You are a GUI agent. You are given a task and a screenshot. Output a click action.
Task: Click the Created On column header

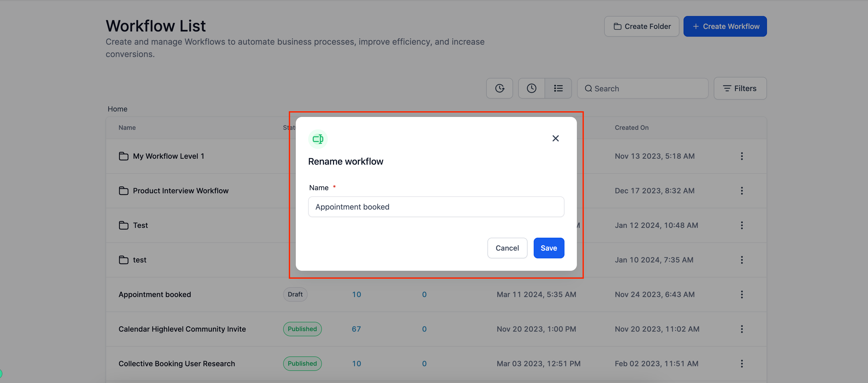[x=631, y=127]
